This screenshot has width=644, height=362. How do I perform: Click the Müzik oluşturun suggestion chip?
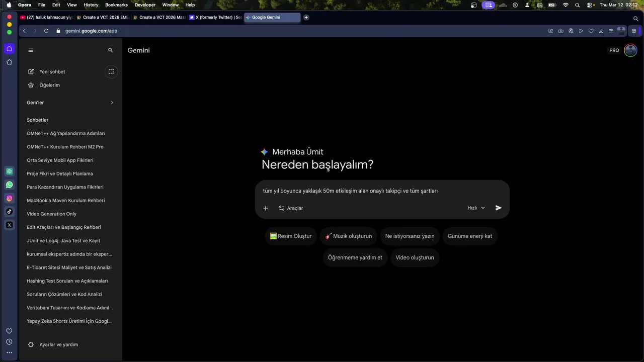click(x=348, y=236)
